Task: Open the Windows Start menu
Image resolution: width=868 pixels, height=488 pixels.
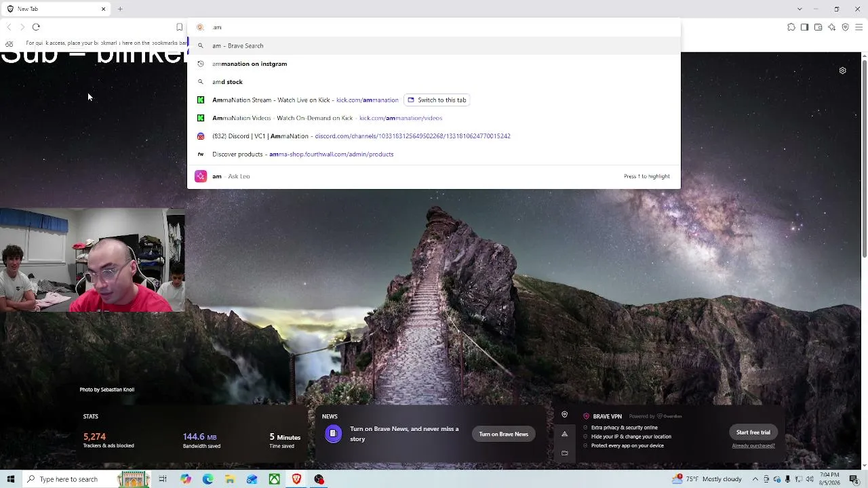Action: [11, 479]
